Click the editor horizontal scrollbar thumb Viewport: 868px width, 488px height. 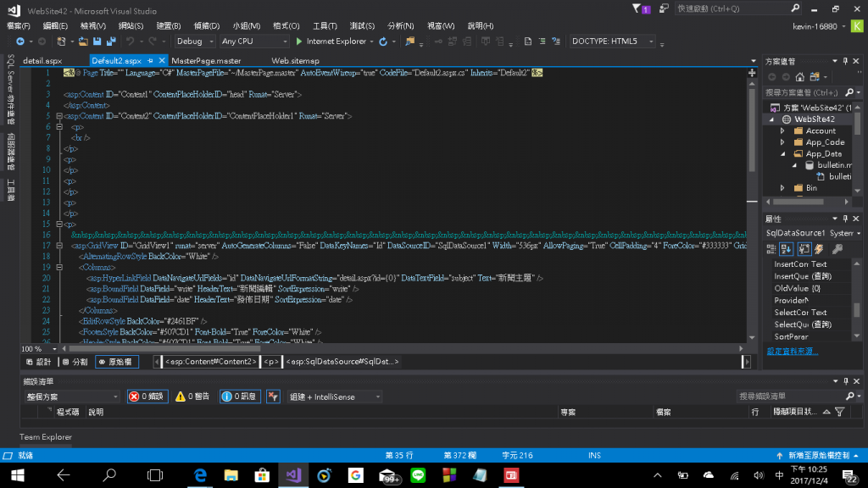[164, 349]
